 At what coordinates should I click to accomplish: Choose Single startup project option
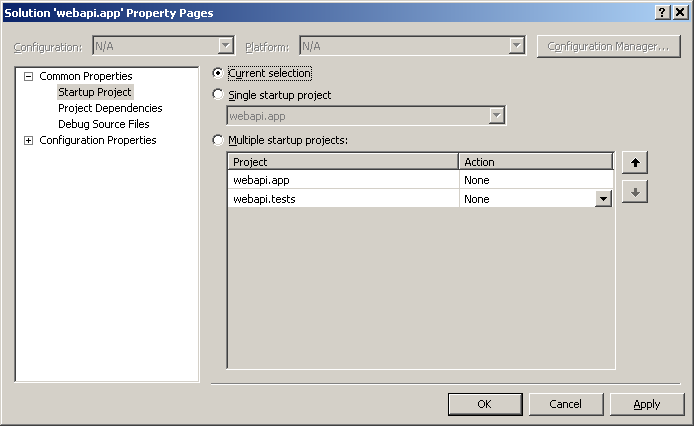218,94
